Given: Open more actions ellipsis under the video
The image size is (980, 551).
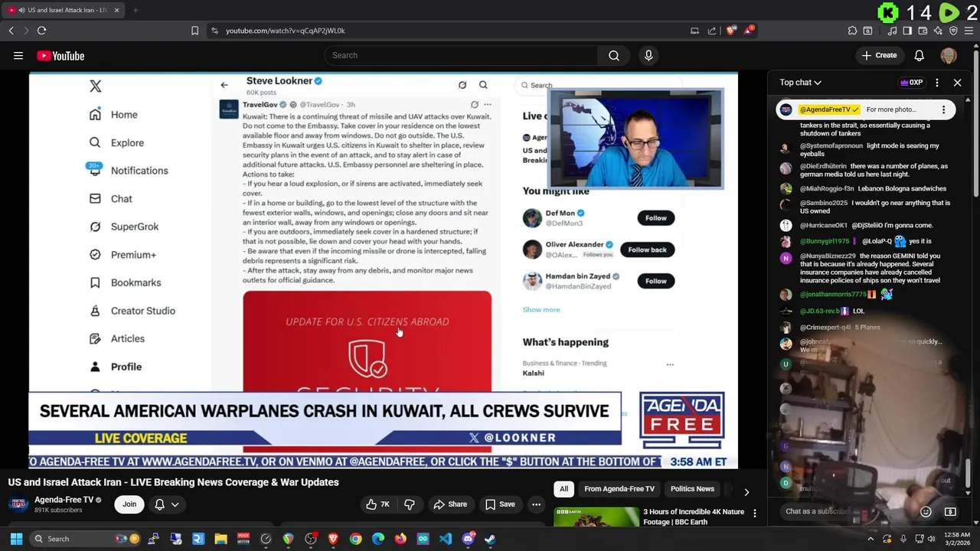Looking at the screenshot, I should (x=536, y=504).
